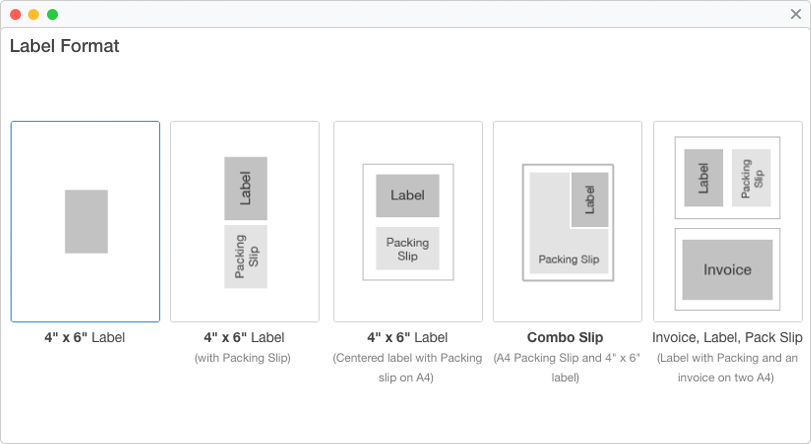This screenshot has height=444, width=811.
Task: Click the vertical Label block in second format
Action: [246, 188]
